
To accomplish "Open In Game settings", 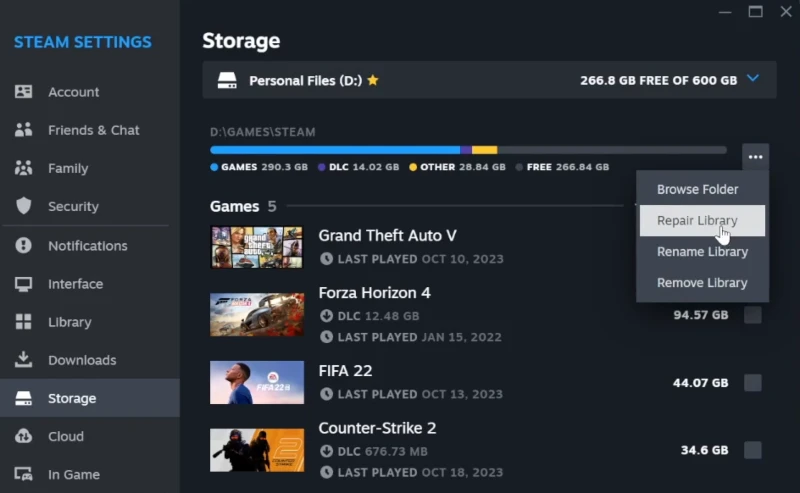I will (x=90, y=474).
